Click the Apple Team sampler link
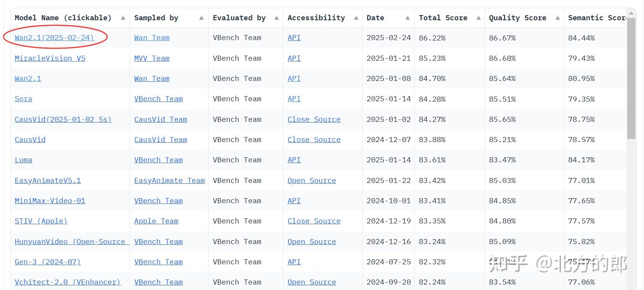 pos(156,221)
